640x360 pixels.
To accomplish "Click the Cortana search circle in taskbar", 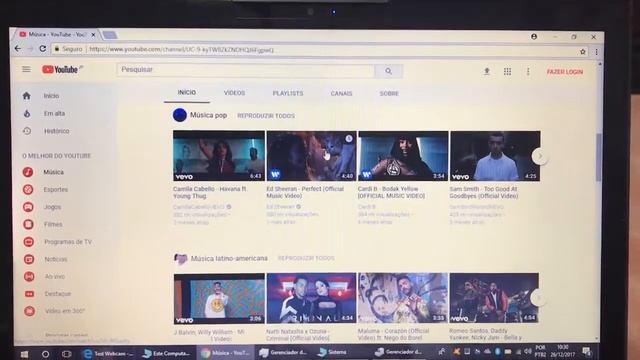I will 45,354.
